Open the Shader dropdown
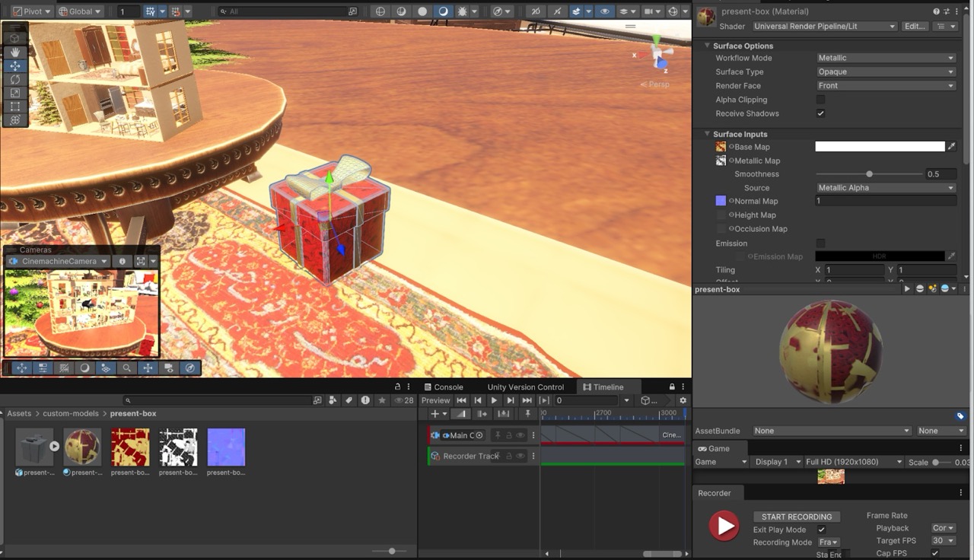Screen dimensions: 974x560 coord(825,26)
